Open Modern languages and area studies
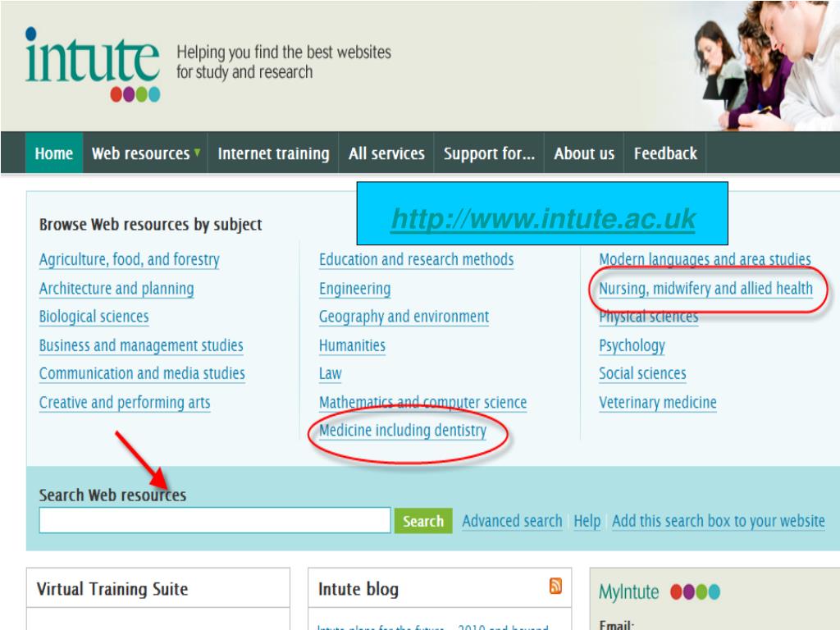 705,260
